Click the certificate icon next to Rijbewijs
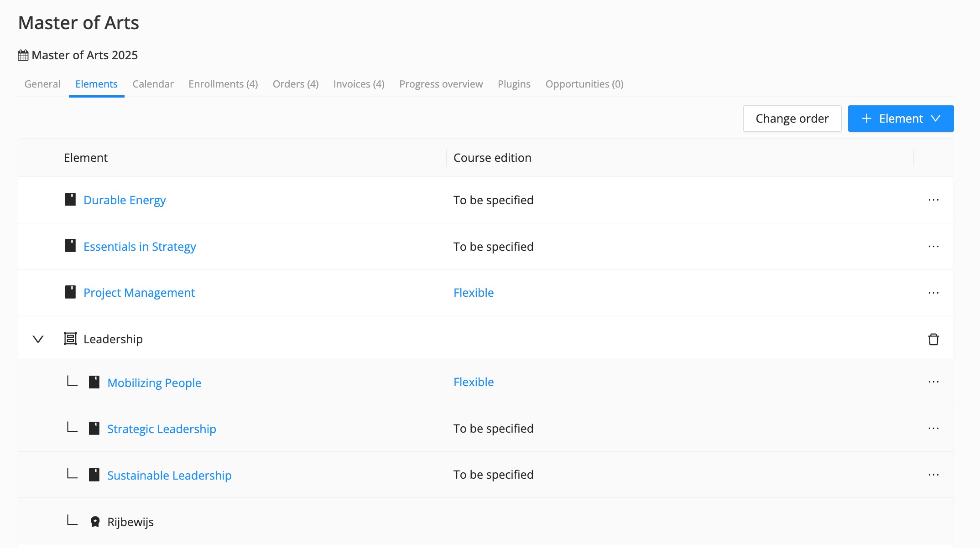 pyautogui.click(x=95, y=522)
